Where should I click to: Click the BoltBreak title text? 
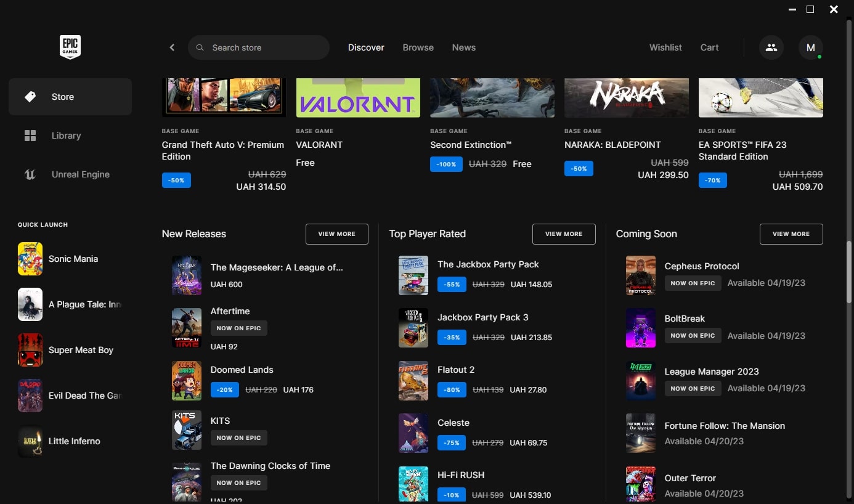(685, 319)
